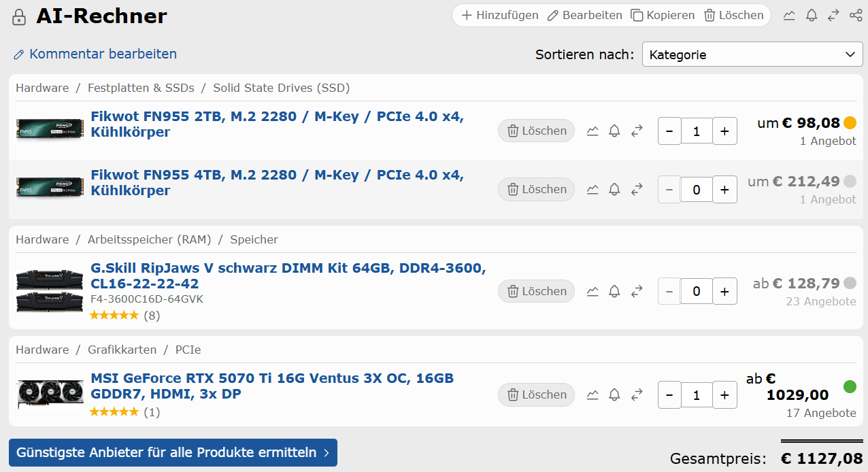
Task: Set a price alert bell for the whole list
Action: pyautogui.click(x=812, y=16)
